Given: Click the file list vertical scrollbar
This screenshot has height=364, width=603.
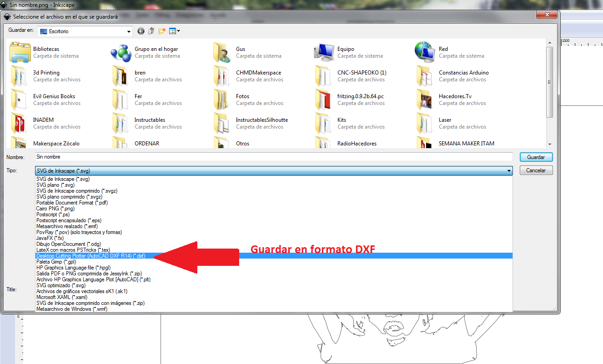Looking at the screenshot, I should pyautogui.click(x=549, y=82).
